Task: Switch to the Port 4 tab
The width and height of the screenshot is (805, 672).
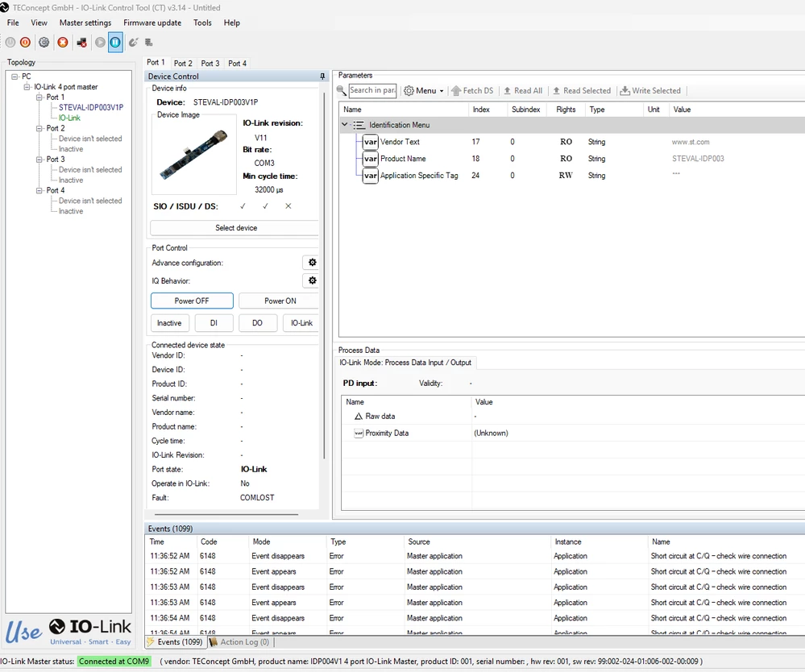Action: (237, 63)
